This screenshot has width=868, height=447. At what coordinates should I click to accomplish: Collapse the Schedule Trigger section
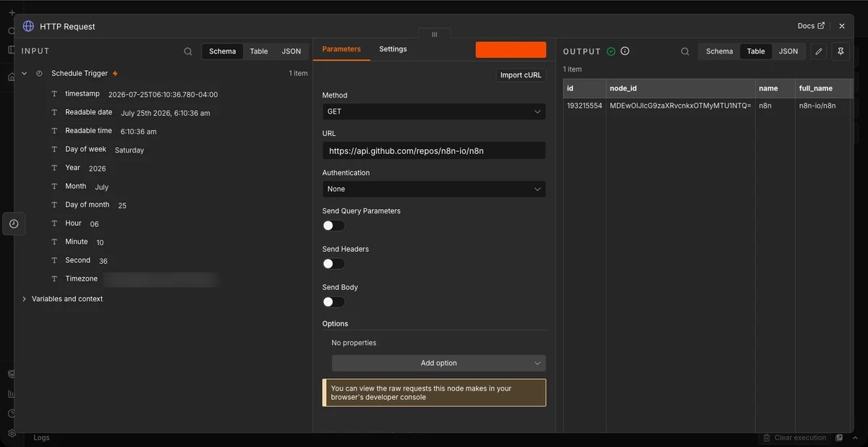pyautogui.click(x=24, y=74)
